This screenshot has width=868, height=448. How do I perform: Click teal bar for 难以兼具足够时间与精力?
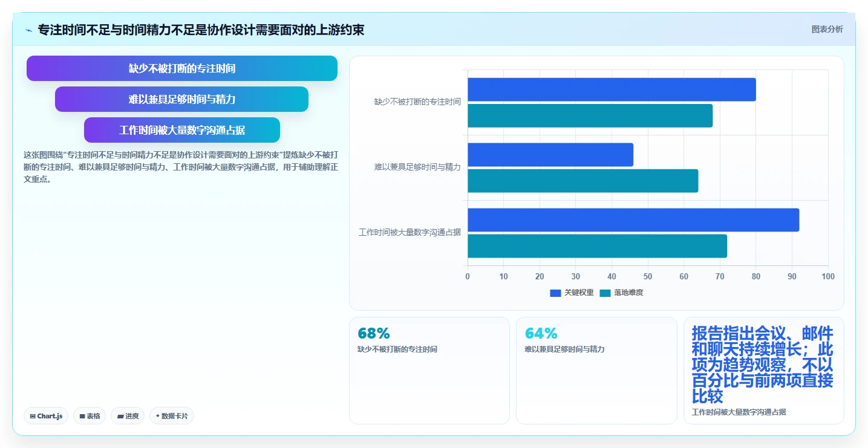pyautogui.click(x=582, y=181)
